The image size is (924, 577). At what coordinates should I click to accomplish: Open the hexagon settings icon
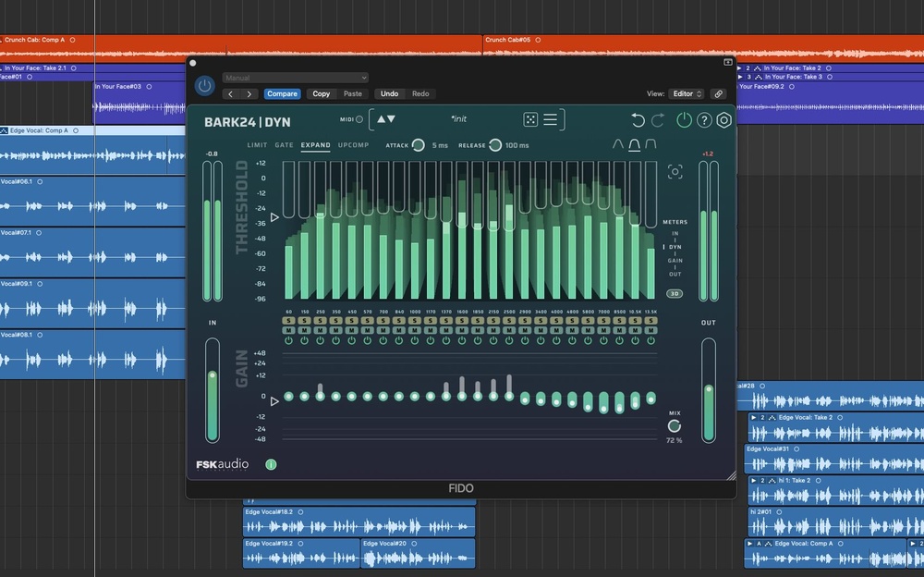click(x=724, y=120)
